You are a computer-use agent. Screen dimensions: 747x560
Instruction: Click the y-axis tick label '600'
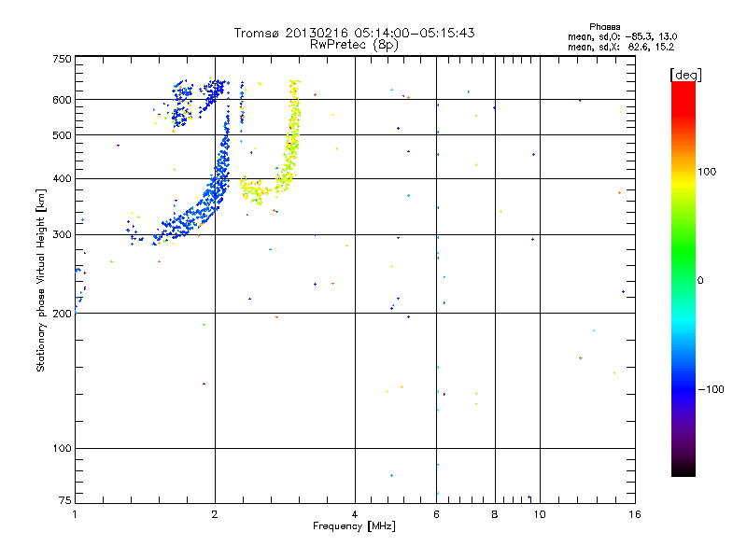coord(62,100)
